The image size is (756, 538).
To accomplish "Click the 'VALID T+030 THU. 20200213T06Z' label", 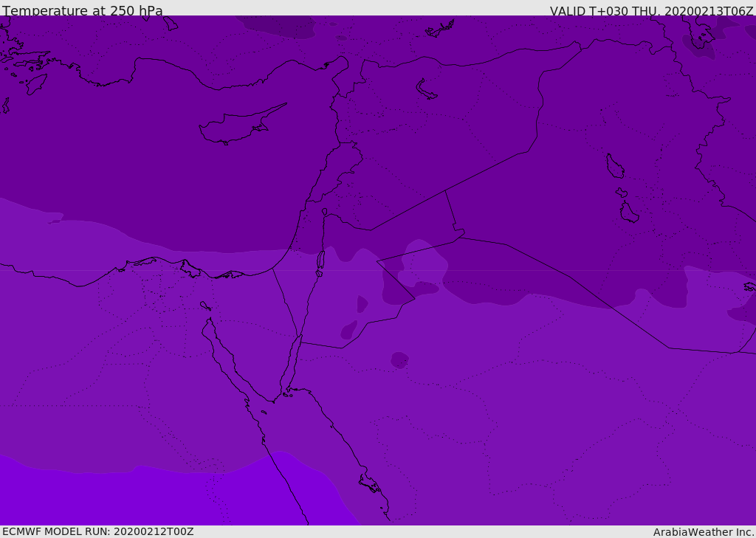I will tap(652, 11).
